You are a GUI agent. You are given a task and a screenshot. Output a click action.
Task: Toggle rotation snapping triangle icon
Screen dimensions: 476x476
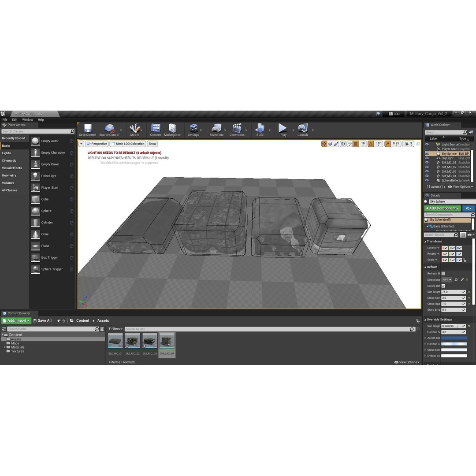(x=371, y=144)
